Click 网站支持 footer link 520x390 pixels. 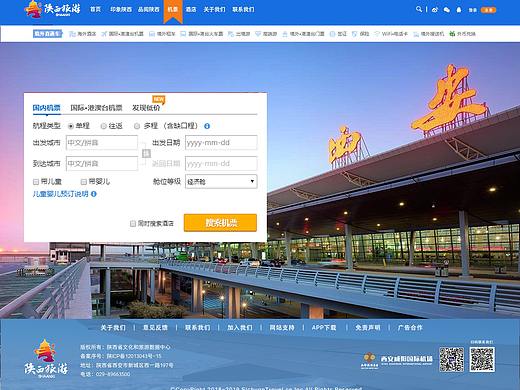point(282,328)
